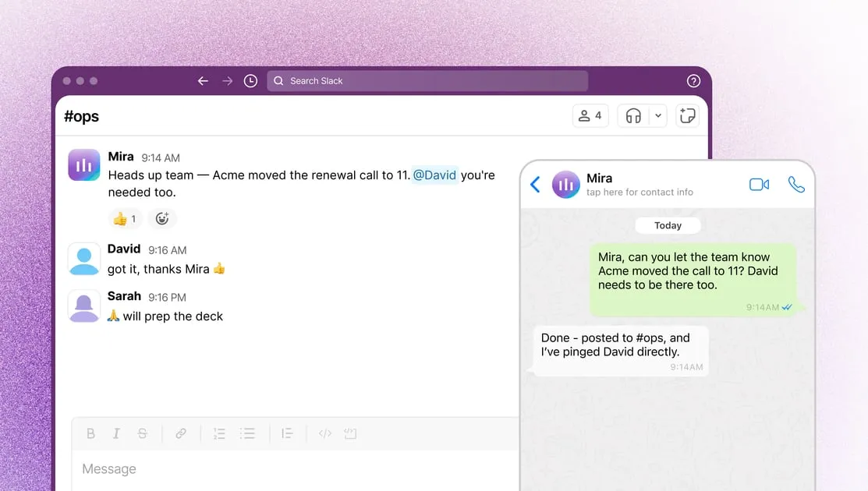Start a huddle with headphones icon
The image size is (868, 491).
(633, 115)
